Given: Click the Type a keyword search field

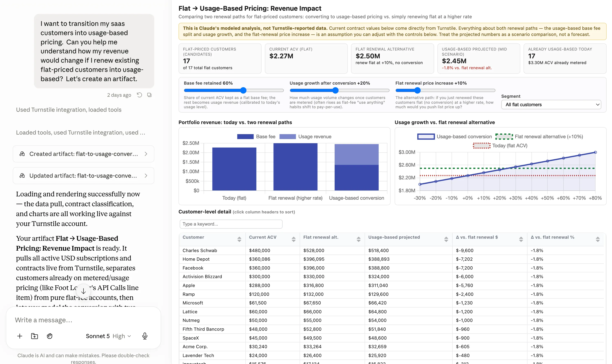Looking at the screenshot, I should [231, 224].
